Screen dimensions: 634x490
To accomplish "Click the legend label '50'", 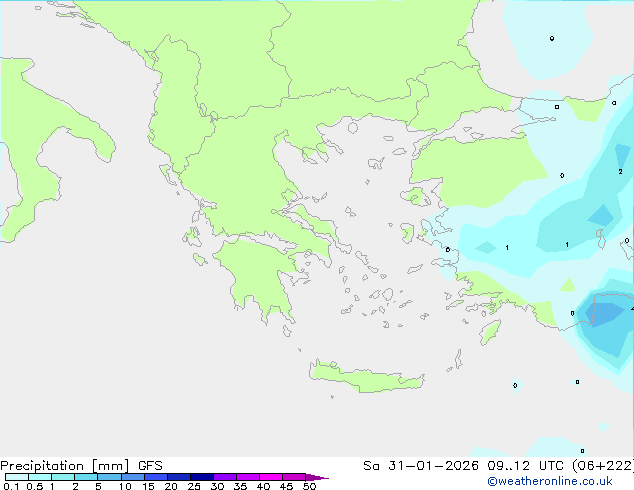I will point(310,486).
